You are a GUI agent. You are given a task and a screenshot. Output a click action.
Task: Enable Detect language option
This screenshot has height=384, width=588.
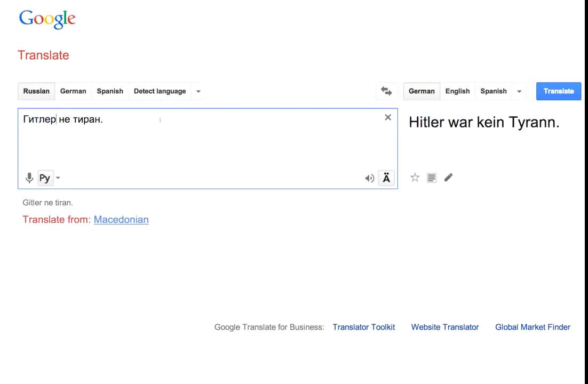tap(160, 91)
